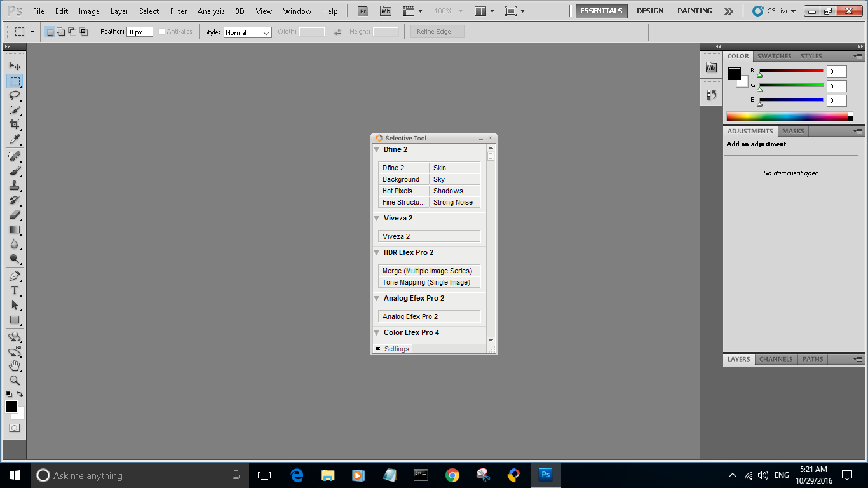Image resolution: width=868 pixels, height=488 pixels.
Task: Select the Crop tool
Action: tap(15, 125)
